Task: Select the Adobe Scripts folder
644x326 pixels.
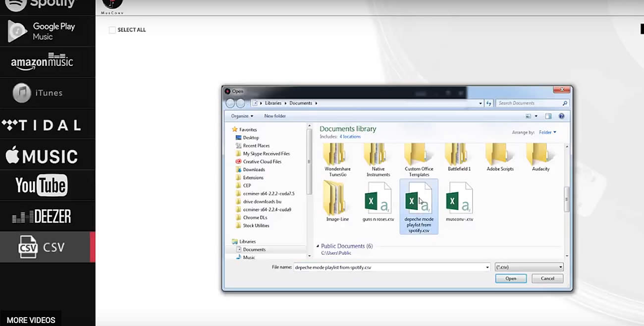Action: (x=500, y=158)
